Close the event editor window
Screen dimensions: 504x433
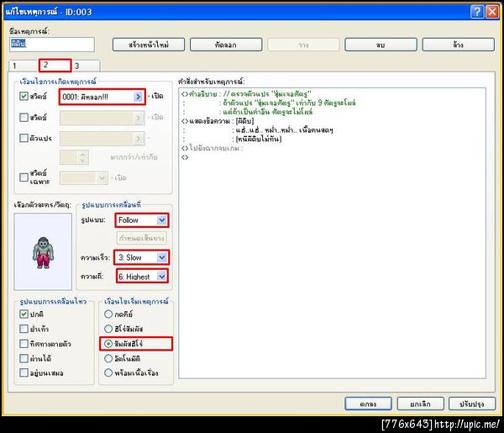click(x=491, y=12)
